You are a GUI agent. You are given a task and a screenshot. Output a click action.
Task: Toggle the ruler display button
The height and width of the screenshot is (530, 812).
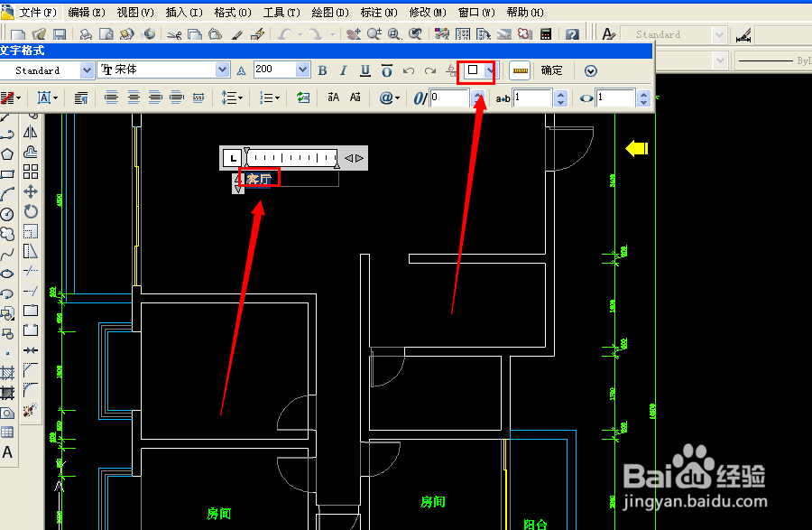520,70
